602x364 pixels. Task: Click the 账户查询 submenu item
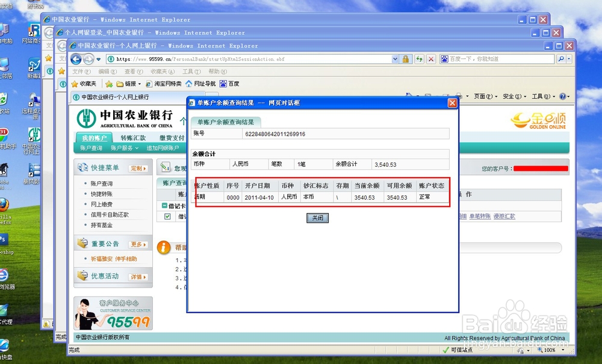tap(91, 148)
